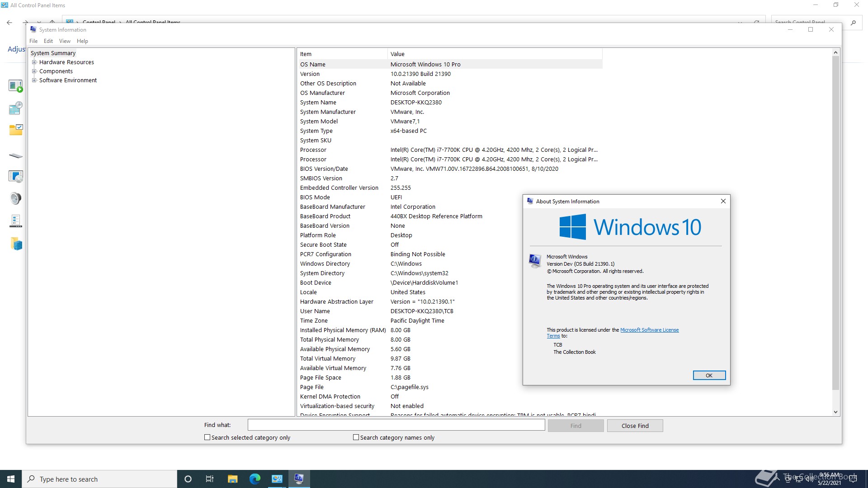Open the File menu in System Information

click(x=33, y=41)
